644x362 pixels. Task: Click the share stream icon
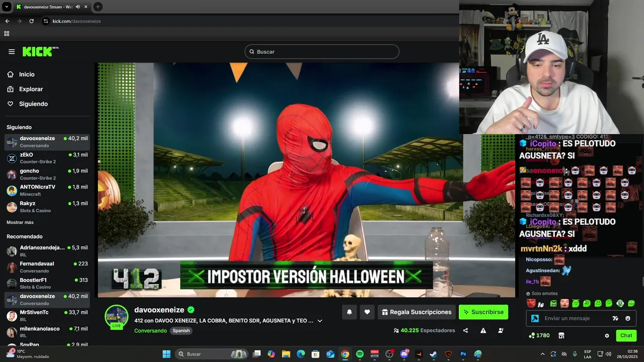(465, 331)
